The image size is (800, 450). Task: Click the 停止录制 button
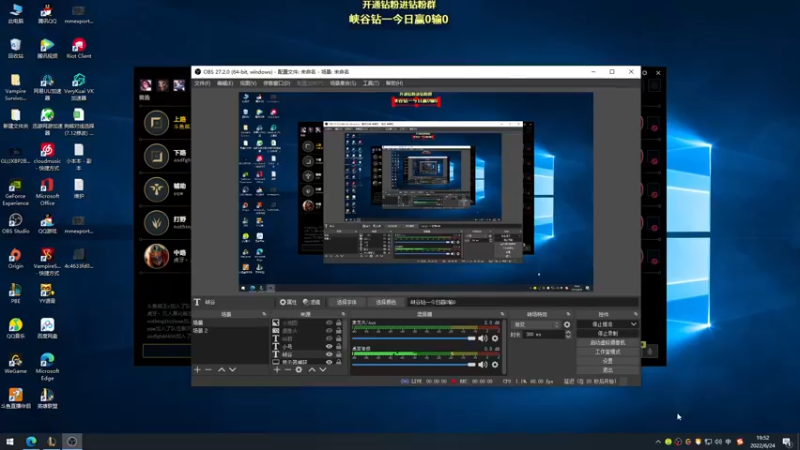[608, 334]
